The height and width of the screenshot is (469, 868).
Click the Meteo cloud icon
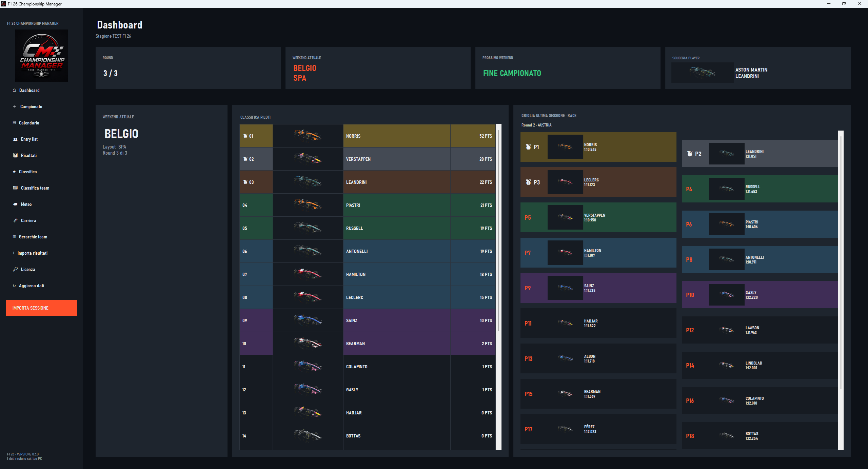pos(15,204)
